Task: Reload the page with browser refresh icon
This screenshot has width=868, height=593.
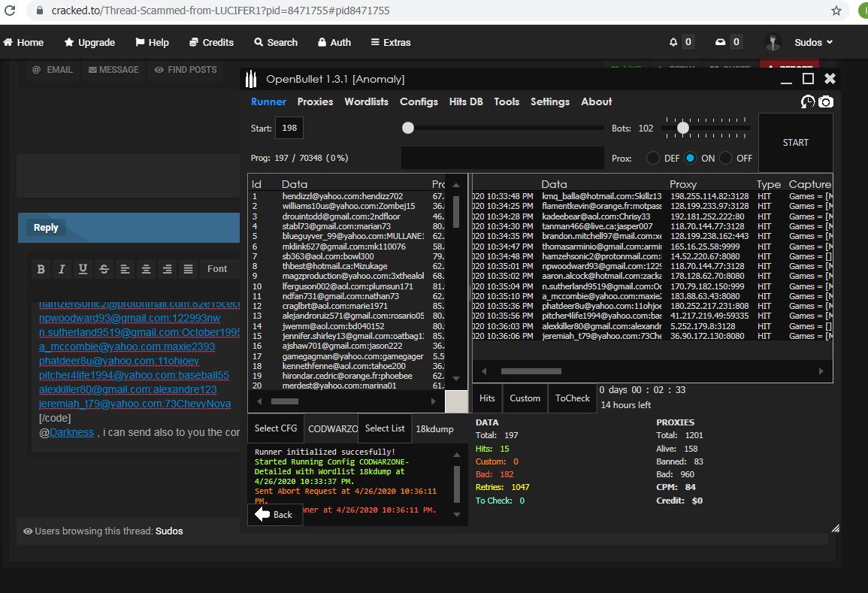Action: click(10, 11)
